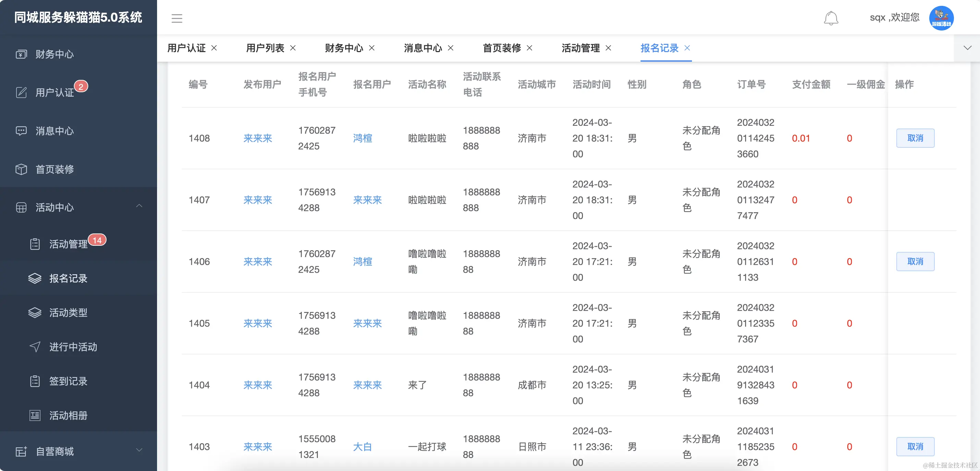The width and height of the screenshot is (980, 471).
Task: Switch to the 用户列表 tab
Action: coord(265,48)
